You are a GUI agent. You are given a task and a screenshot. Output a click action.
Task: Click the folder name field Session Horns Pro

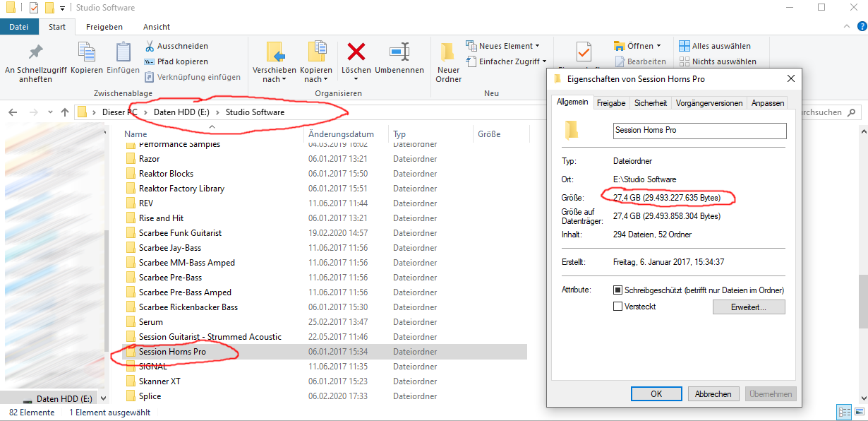click(x=699, y=131)
